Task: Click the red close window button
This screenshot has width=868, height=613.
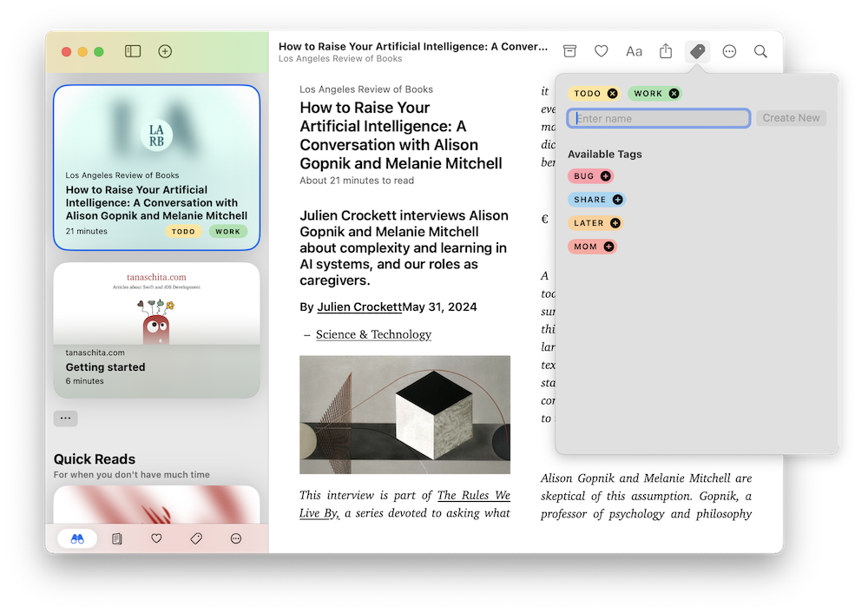Action: pos(67,51)
